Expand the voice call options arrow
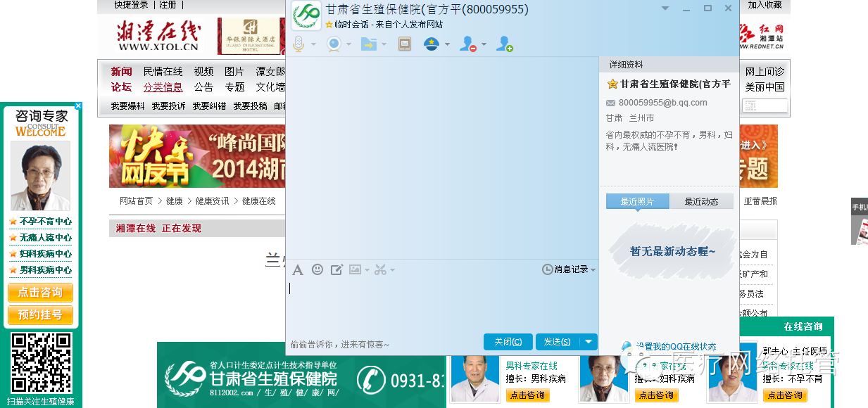Image resolution: width=868 pixels, height=408 pixels. [313, 44]
